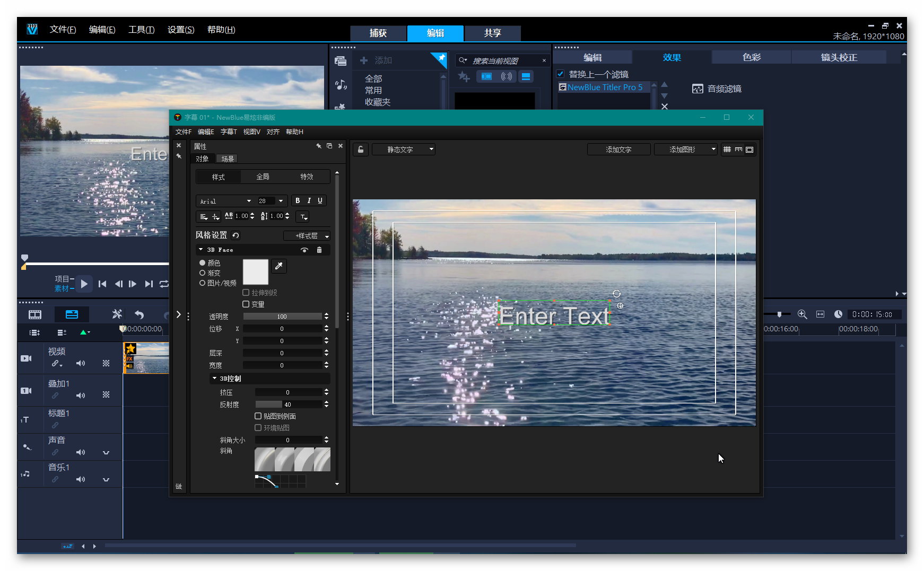Screen dimensions: 924x571
Task: Switch to the 特效 tab
Action: (307, 177)
